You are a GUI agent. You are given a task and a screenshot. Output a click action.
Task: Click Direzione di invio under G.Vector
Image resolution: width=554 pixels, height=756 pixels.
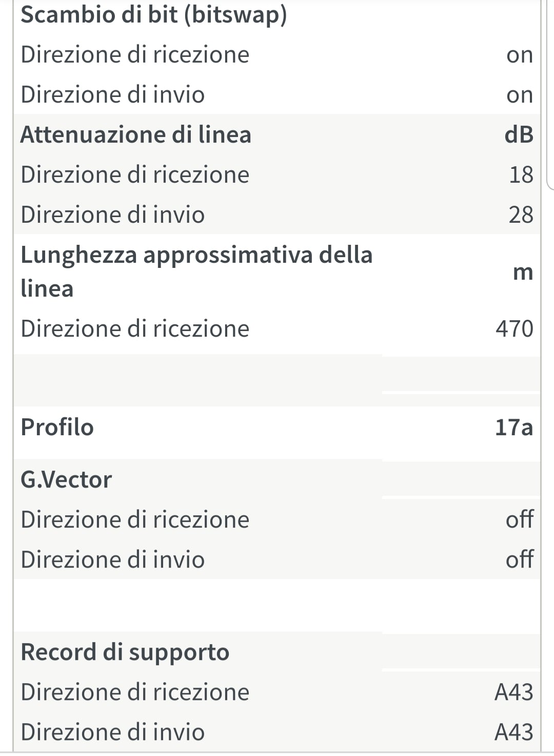click(x=112, y=560)
